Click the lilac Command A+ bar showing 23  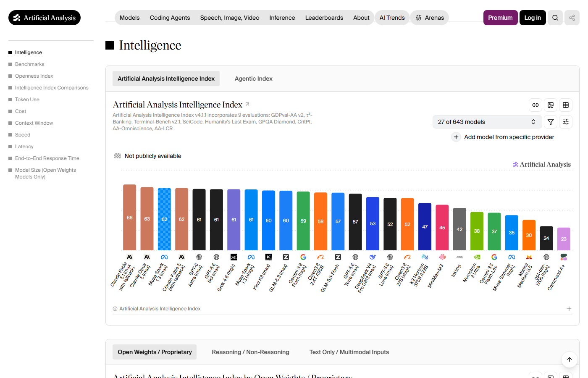(x=564, y=239)
